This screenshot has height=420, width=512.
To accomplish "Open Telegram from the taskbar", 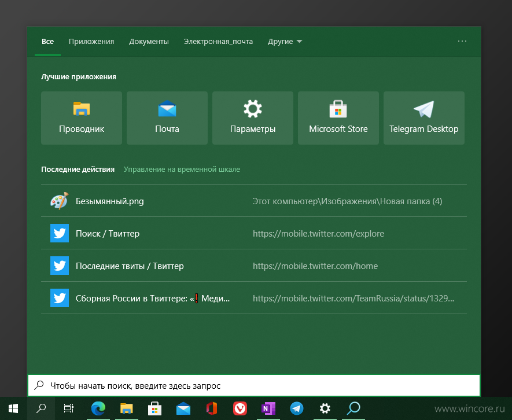I will click(x=297, y=408).
